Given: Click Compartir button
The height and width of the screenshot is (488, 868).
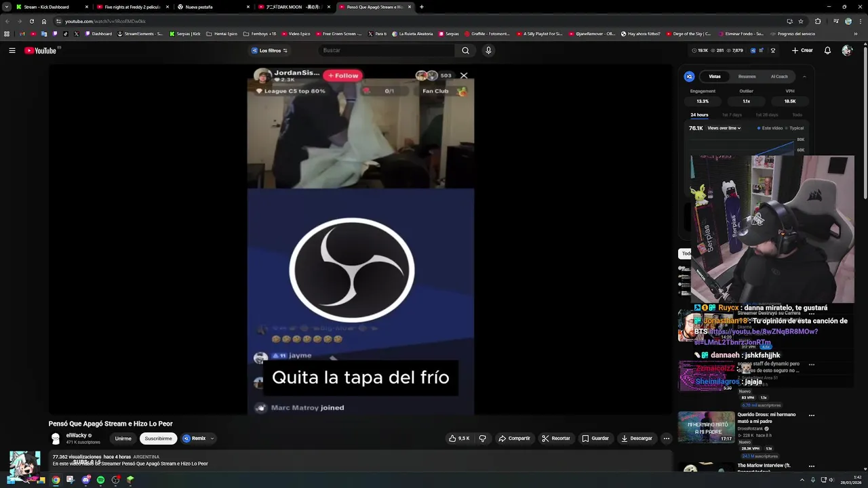Looking at the screenshot, I should [514, 439].
